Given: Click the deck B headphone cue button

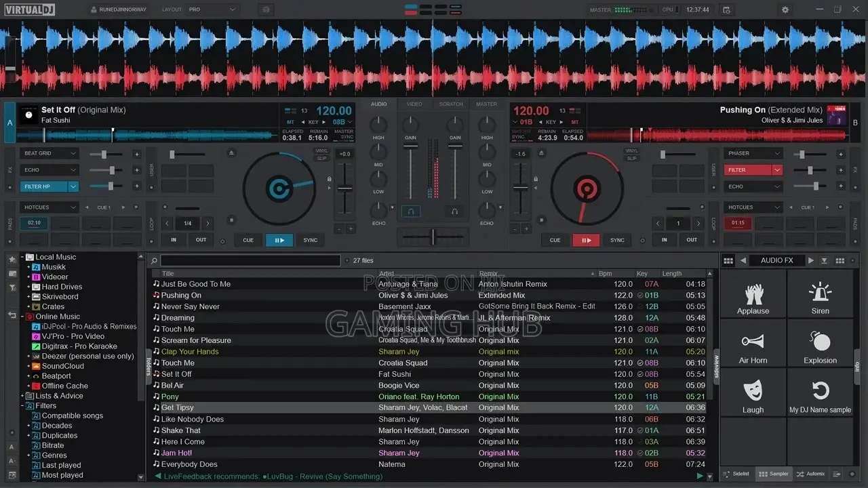Looking at the screenshot, I should tap(454, 211).
